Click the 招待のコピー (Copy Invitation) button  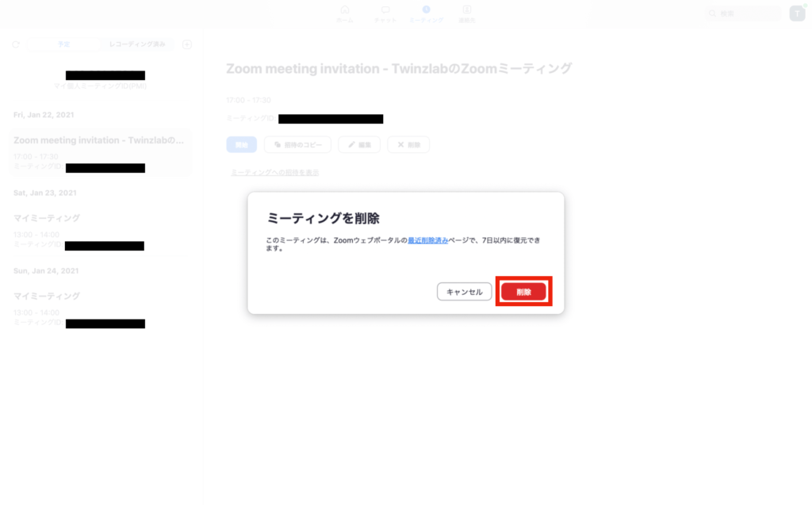click(297, 145)
